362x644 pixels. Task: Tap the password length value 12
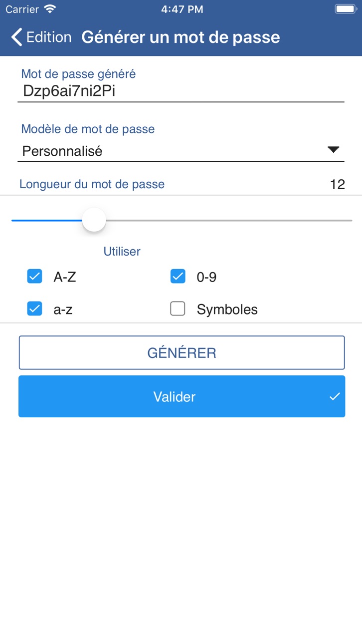pos(338,184)
